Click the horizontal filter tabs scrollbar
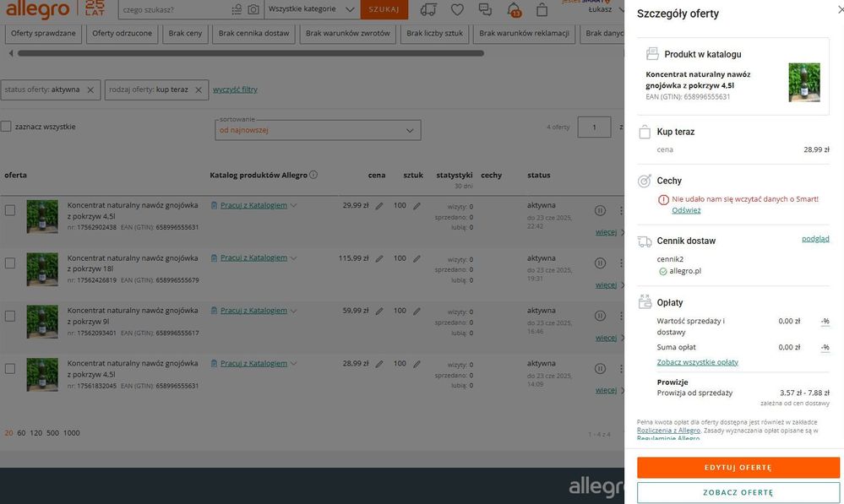Image resolution: width=844 pixels, height=504 pixels. (251, 53)
